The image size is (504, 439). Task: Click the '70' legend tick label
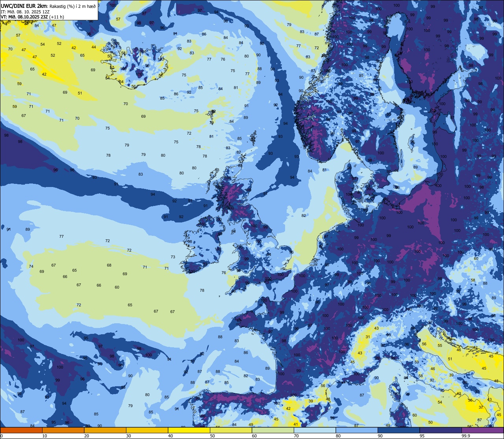(x=296, y=436)
